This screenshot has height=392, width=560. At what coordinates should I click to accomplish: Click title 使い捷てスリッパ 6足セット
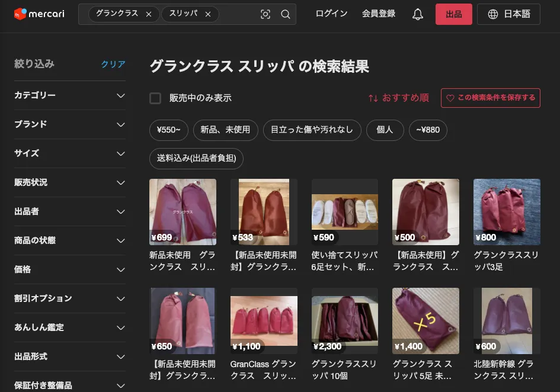pos(344,261)
